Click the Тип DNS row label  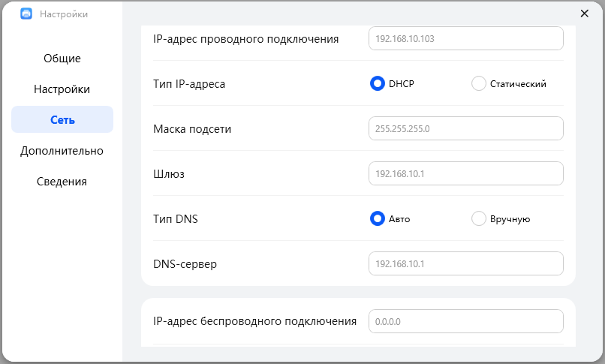tap(176, 219)
